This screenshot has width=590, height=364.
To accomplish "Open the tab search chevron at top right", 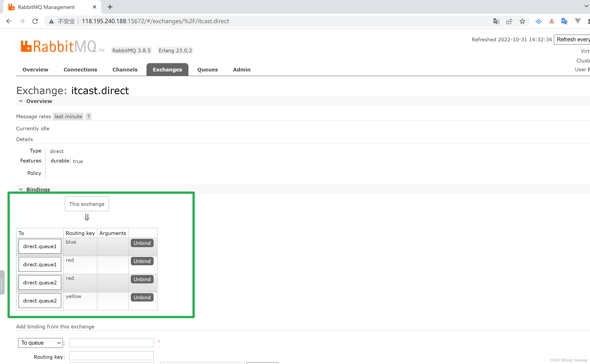I will pos(586,6).
